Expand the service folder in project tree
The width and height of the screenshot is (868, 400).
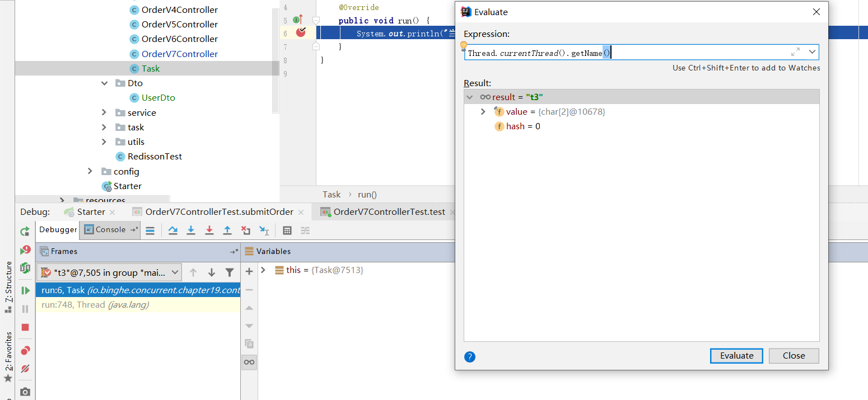click(x=104, y=112)
